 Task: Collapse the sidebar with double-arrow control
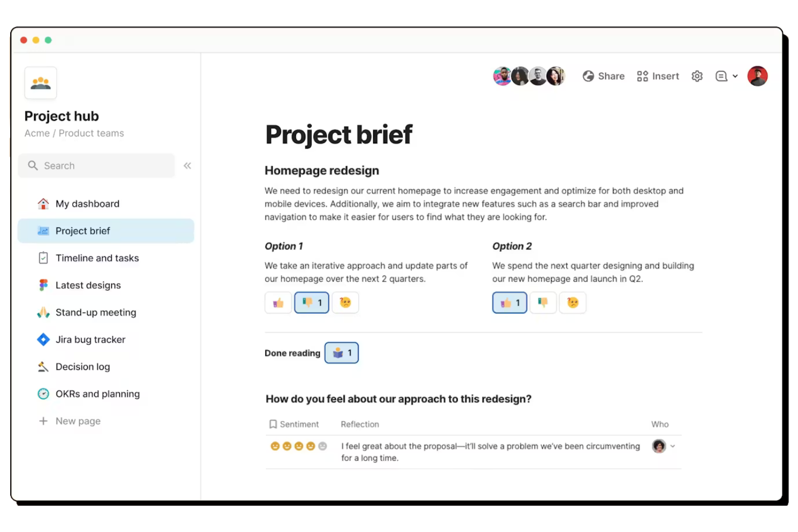point(187,165)
